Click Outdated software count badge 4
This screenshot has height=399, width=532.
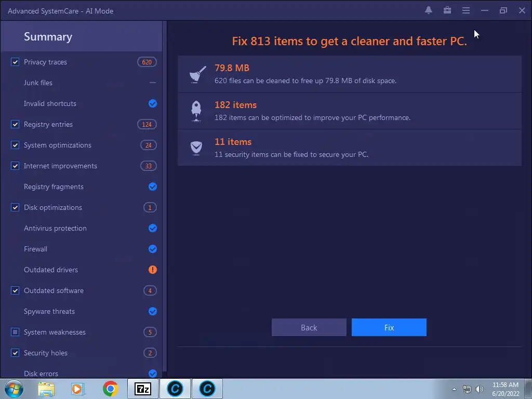150,290
